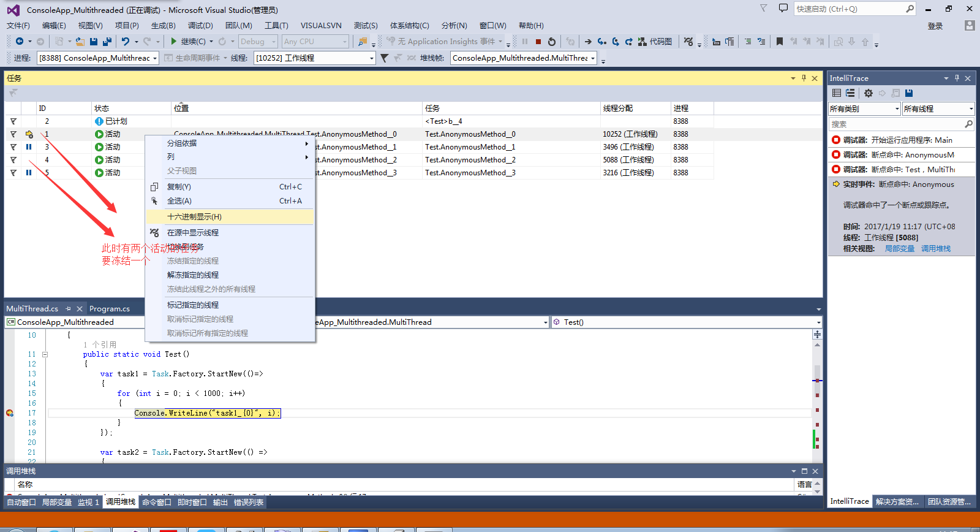Toggle flag on task row ID 5
The image size is (980, 532).
pos(13,173)
